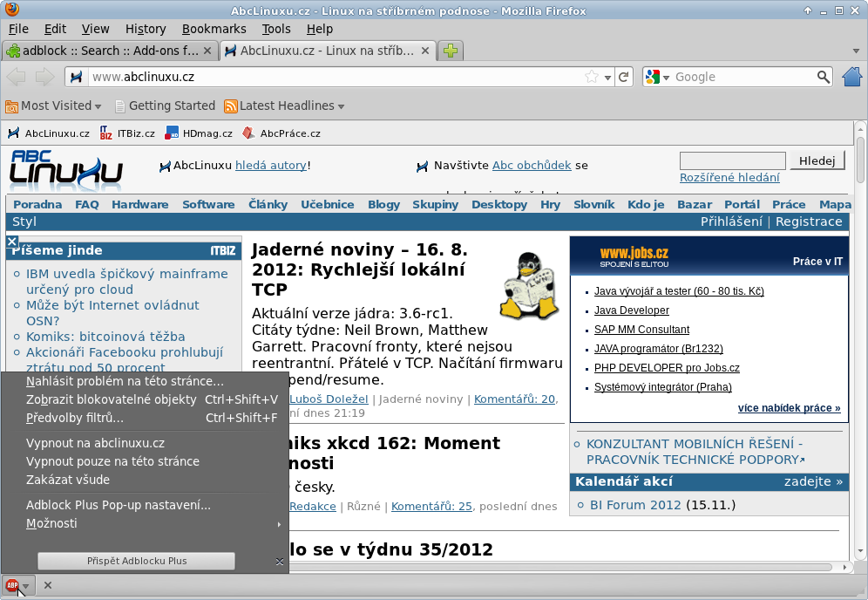Image resolution: width=868 pixels, height=600 pixels.
Task: Open the File menu
Action: coord(18,29)
